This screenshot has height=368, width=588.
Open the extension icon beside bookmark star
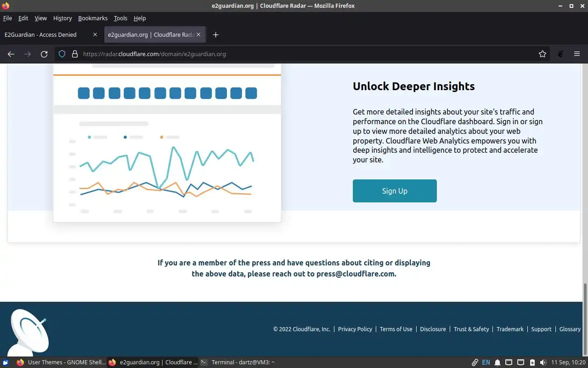(560, 54)
